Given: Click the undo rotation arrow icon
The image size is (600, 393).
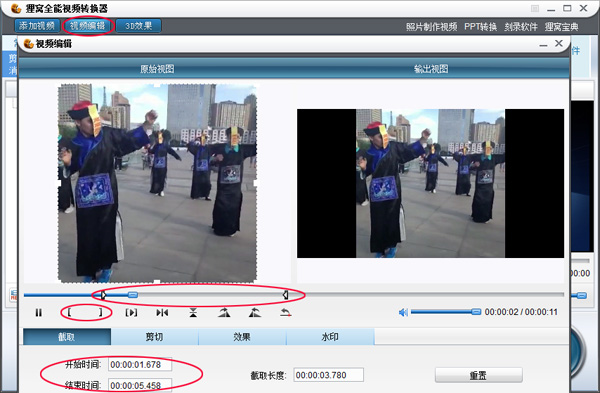Looking at the screenshot, I should tap(285, 313).
